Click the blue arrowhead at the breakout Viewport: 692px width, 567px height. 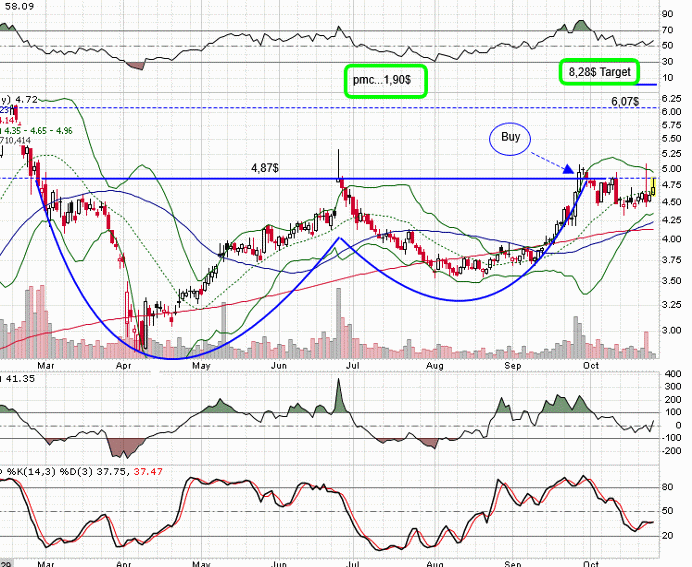581,171
